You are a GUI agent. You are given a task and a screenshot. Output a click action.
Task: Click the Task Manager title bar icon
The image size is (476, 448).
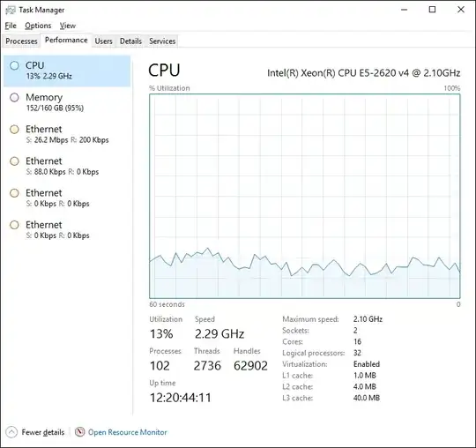point(11,10)
